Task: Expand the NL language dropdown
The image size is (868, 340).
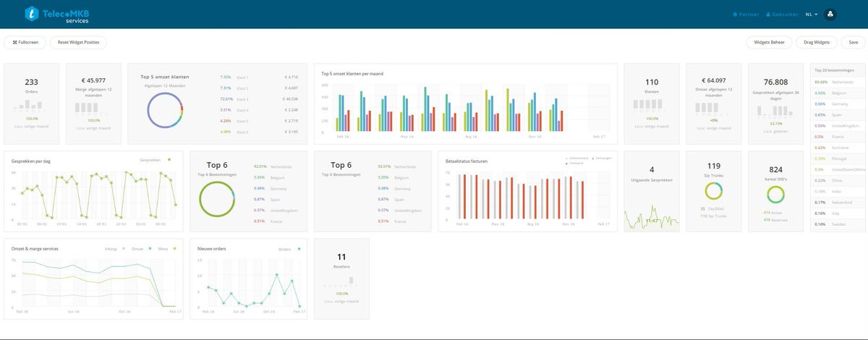Action: tap(813, 14)
